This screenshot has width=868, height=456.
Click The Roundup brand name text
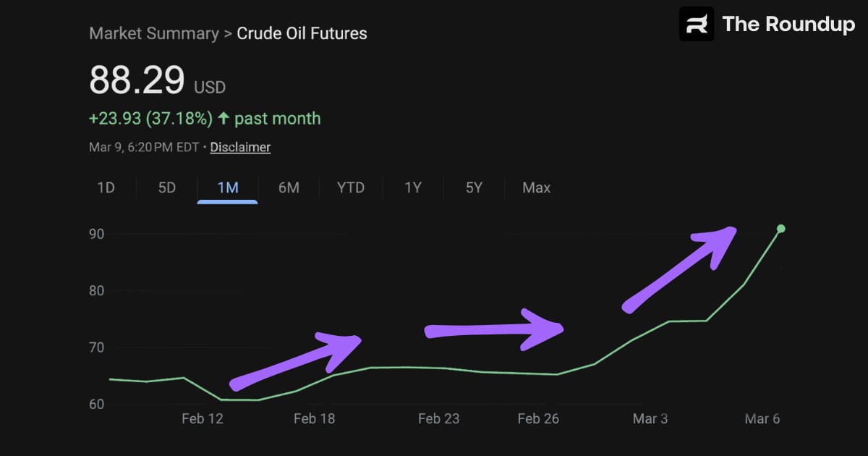coord(788,24)
